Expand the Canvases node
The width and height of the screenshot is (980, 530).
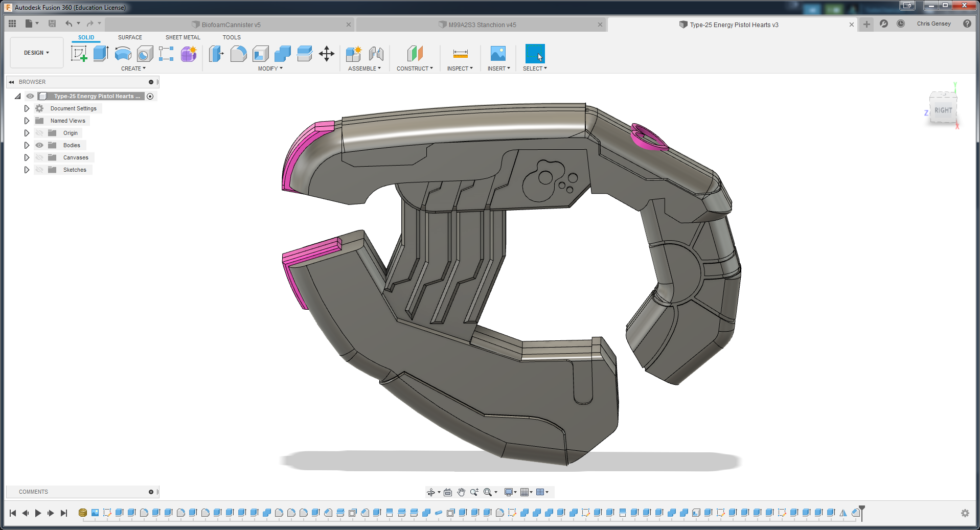tap(27, 157)
